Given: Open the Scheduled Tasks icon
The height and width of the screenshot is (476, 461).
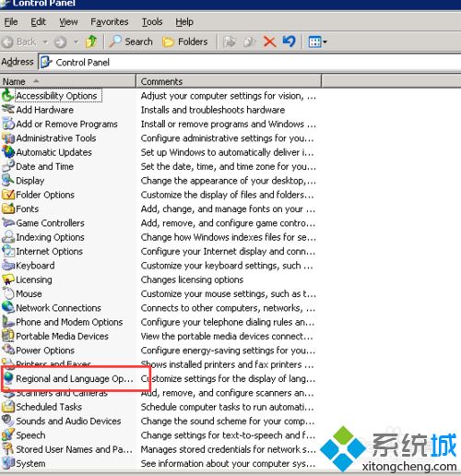Looking at the screenshot, I should pos(7,407).
